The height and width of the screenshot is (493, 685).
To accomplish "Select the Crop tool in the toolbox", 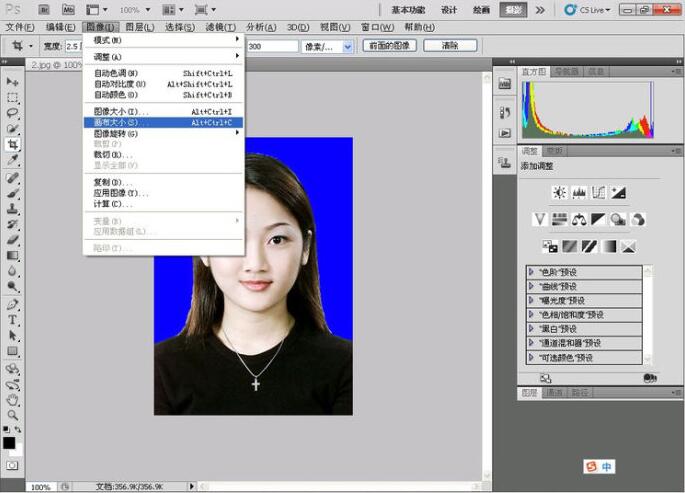I will pos(13,145).
